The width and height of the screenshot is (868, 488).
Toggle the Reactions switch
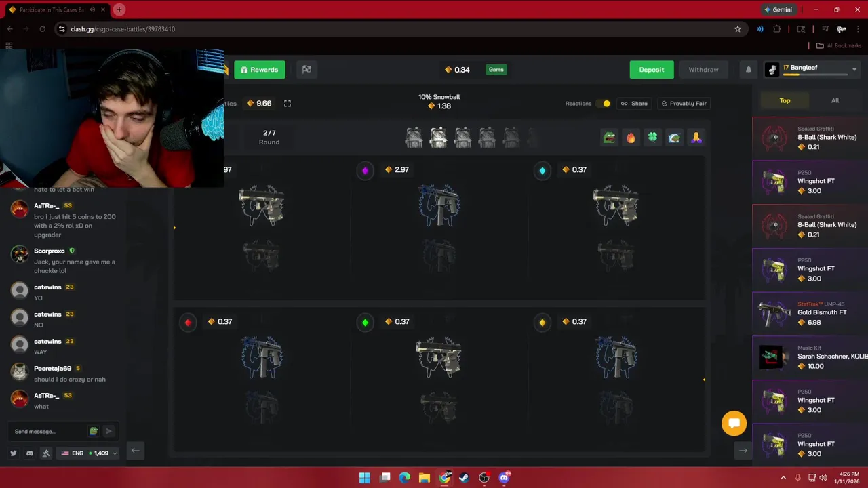pos(604,104)
